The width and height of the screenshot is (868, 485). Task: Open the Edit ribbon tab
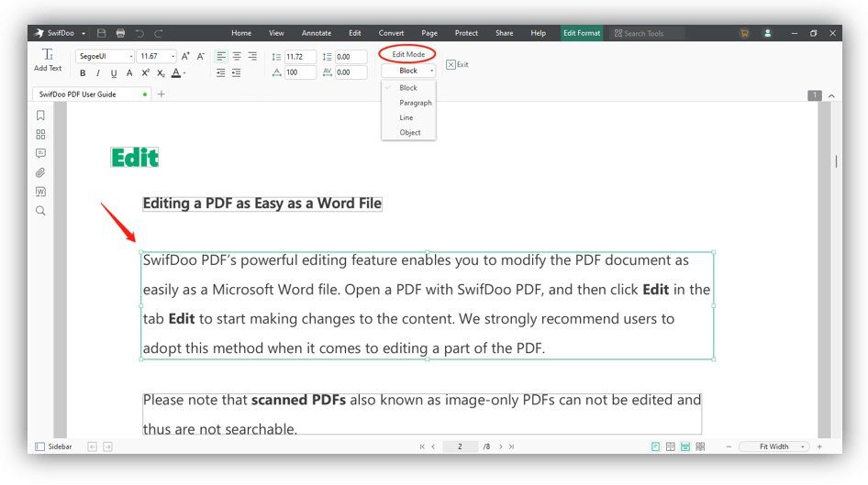tap(355, 33)
